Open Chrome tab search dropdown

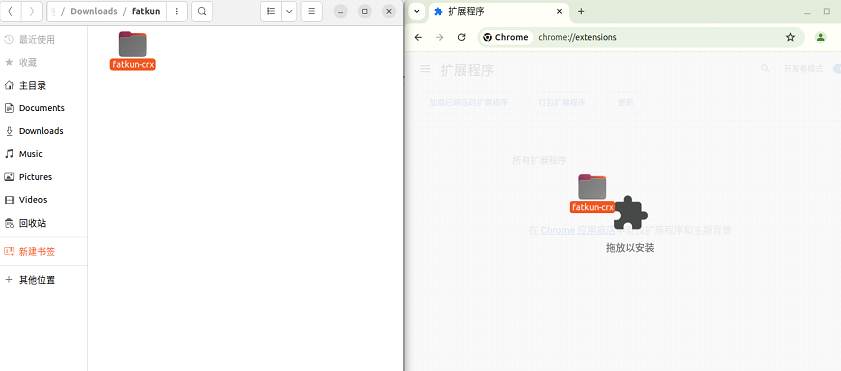click(x=417, y=11)
